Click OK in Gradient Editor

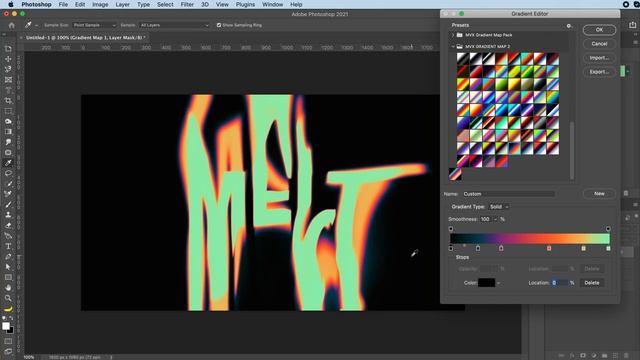click(x=599, y=30)
